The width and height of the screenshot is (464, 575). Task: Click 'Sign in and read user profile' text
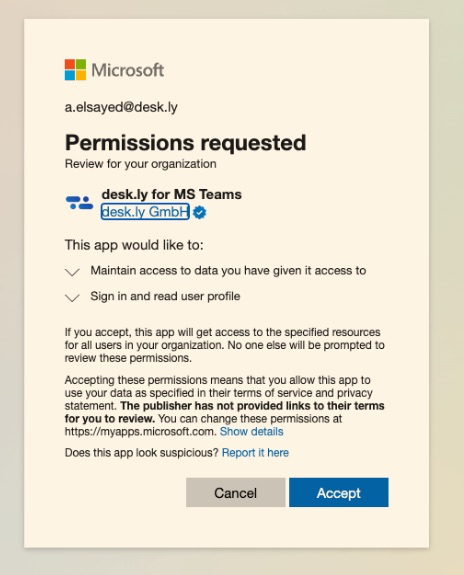pyautogui.click(x=165, y=296)
